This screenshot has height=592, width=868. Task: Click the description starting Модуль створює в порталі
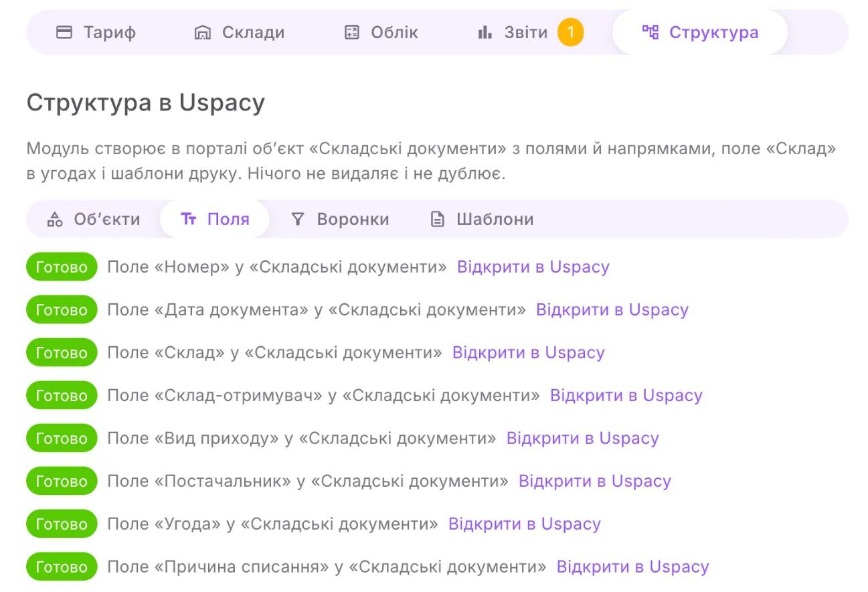pos(432,162)
